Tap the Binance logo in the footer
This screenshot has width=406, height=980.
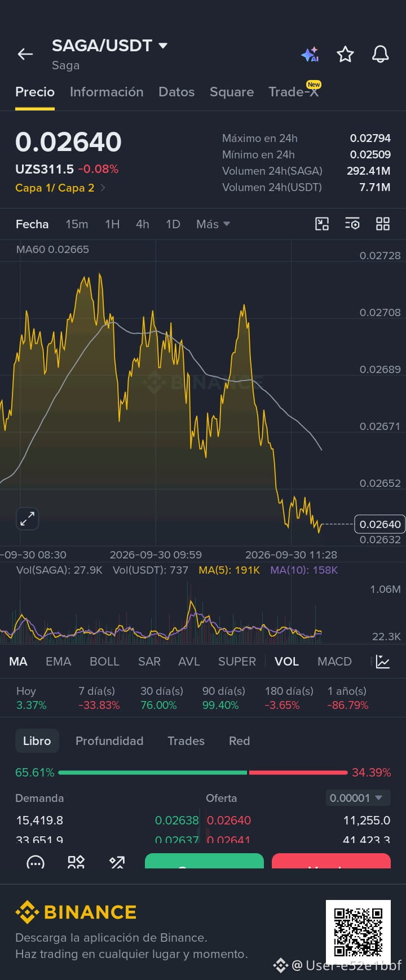tap(76, 912)
